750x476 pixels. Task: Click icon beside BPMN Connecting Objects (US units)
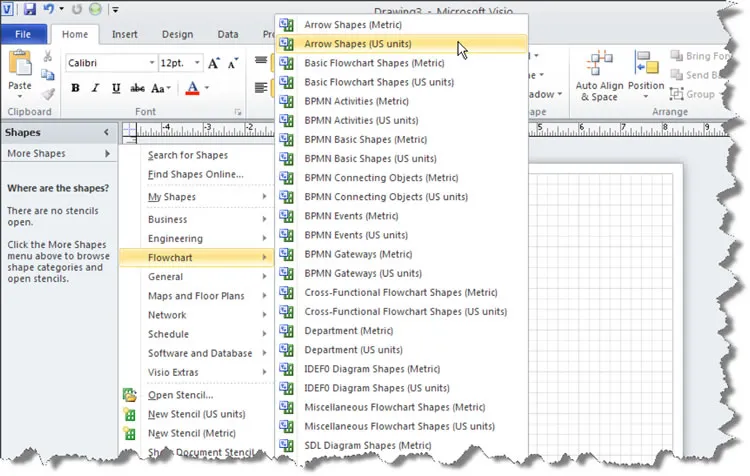(287, 197)
